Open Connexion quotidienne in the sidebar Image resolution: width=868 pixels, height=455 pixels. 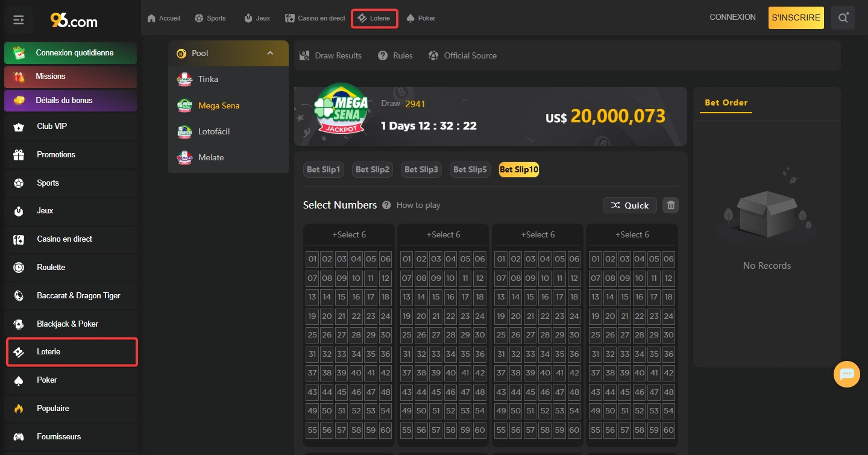point(71,53)
